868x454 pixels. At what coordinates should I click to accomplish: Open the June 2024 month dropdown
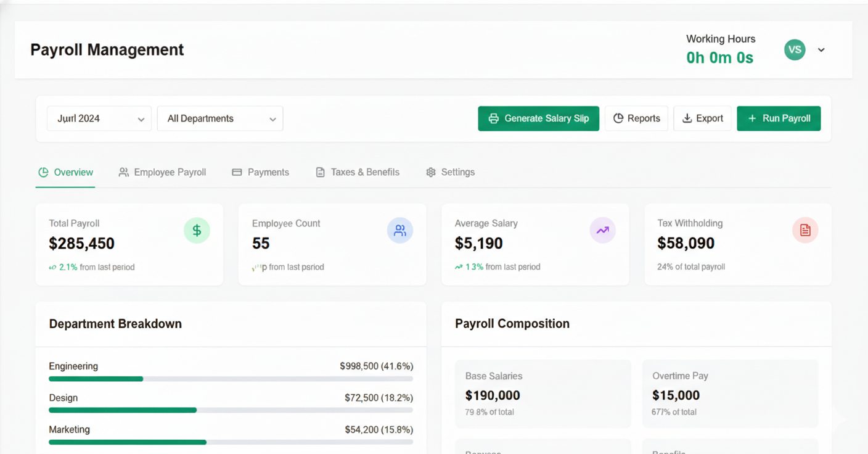pos(99,118)
